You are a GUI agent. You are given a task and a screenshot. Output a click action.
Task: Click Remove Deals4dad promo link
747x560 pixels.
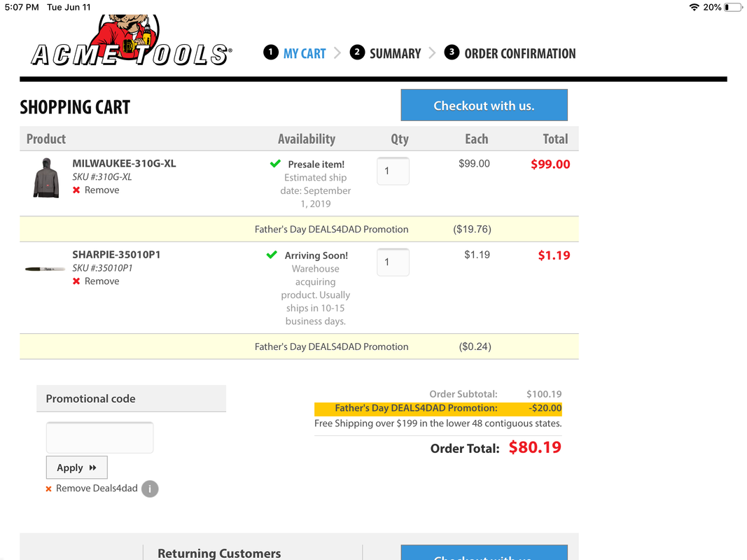tap(97, 488)
